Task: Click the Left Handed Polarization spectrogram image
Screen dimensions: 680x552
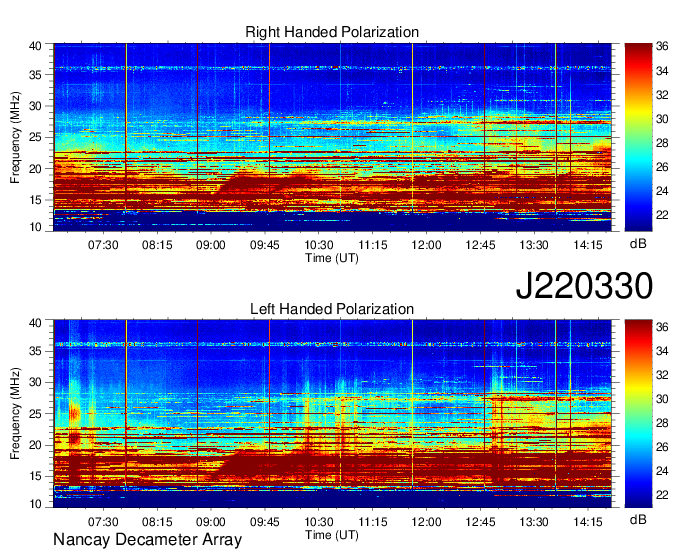Action: 332,414
